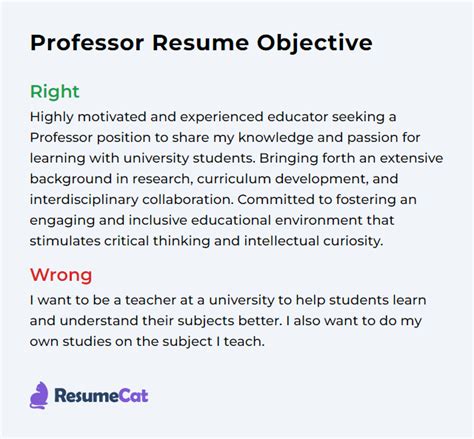Click the line starting 'own studies on the subject'
The height and width of the screenshot is (439, 474).
147,342
